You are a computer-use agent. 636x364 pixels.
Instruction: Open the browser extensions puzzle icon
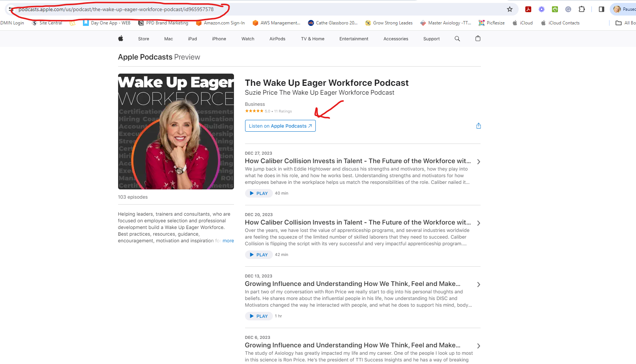click(x=582, y=9)
